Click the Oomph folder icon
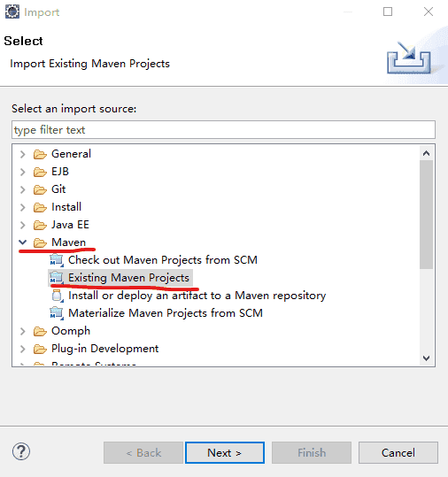This screenshot has width=448, height=477. [40, 331]
